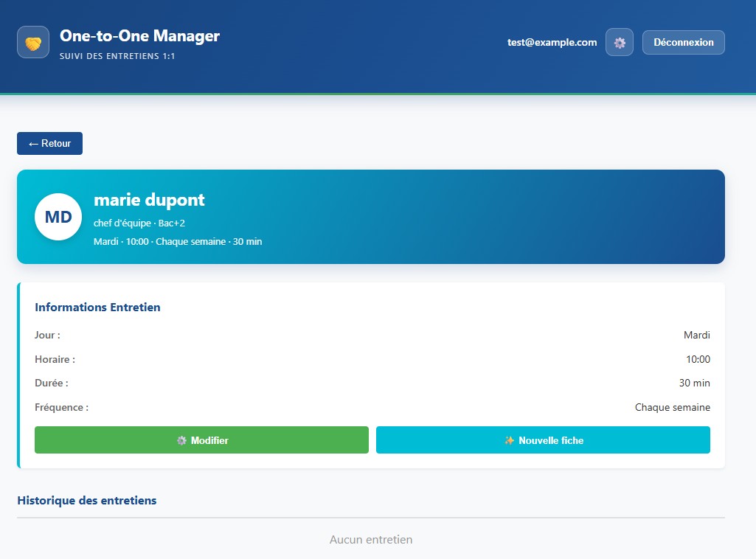Image resolution: width=756 pixels, height=559 pixels.
Task: Click the Déconnexion button
Action: tap(683, 43)
